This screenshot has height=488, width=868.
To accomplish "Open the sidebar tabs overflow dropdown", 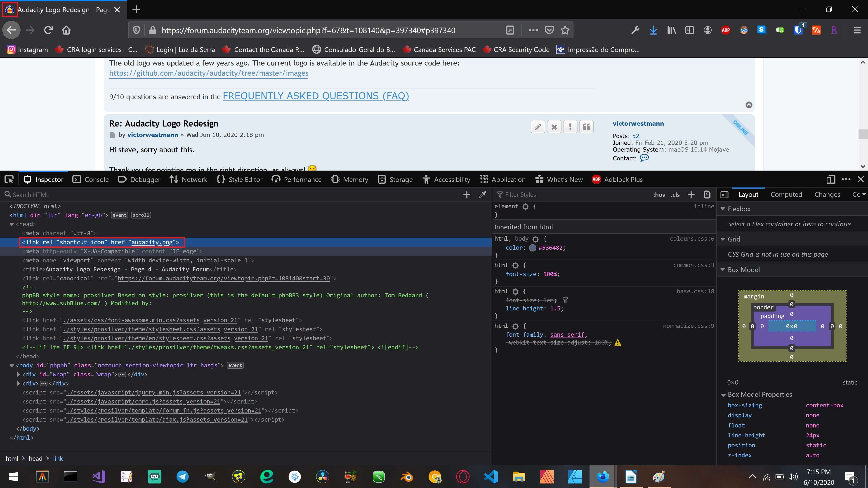I will click(x=864, y=194).
